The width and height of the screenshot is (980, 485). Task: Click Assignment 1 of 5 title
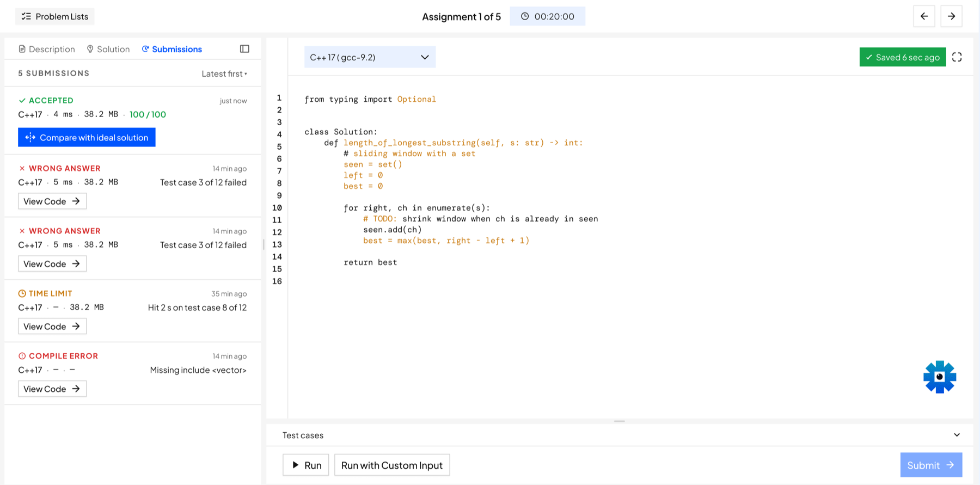pyautogui.click(x=461, y=16)
